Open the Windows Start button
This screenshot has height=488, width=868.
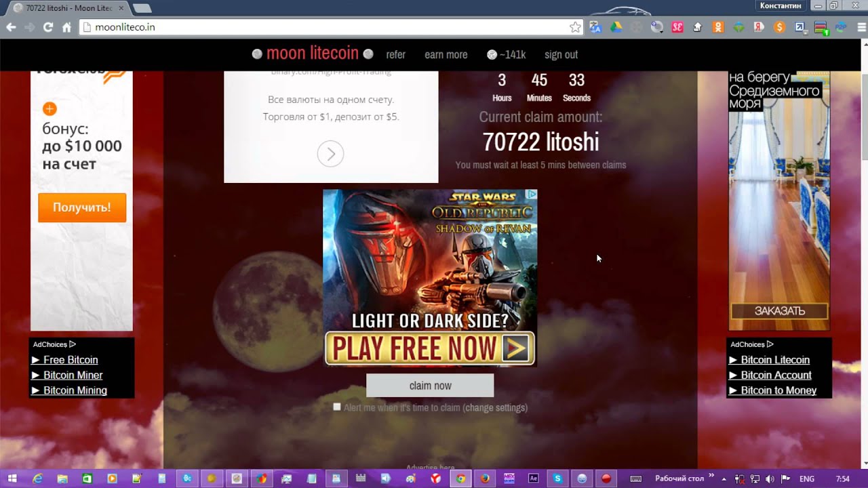12,479
